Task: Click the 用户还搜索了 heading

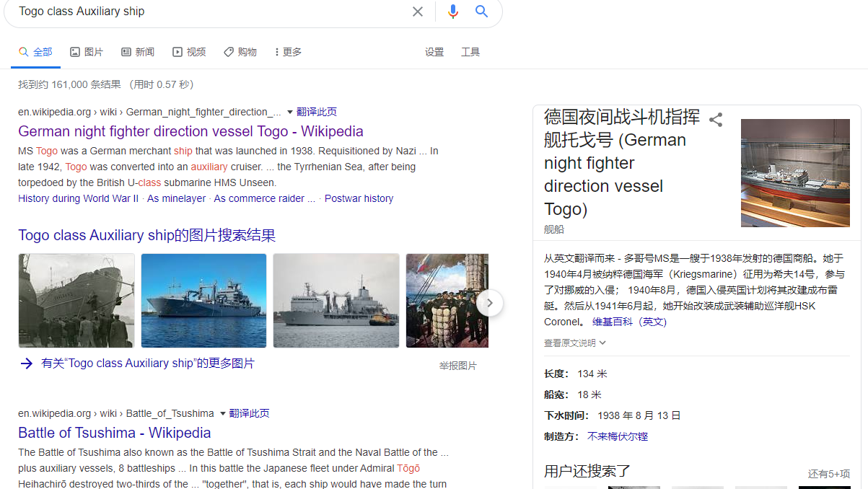Action: tap(587, 471)
